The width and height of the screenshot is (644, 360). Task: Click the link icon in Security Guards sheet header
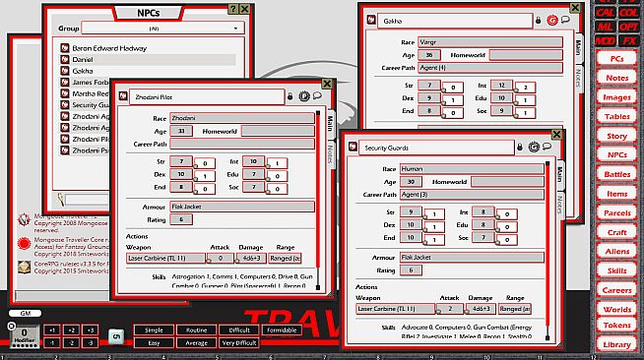(x=353, y=147)
